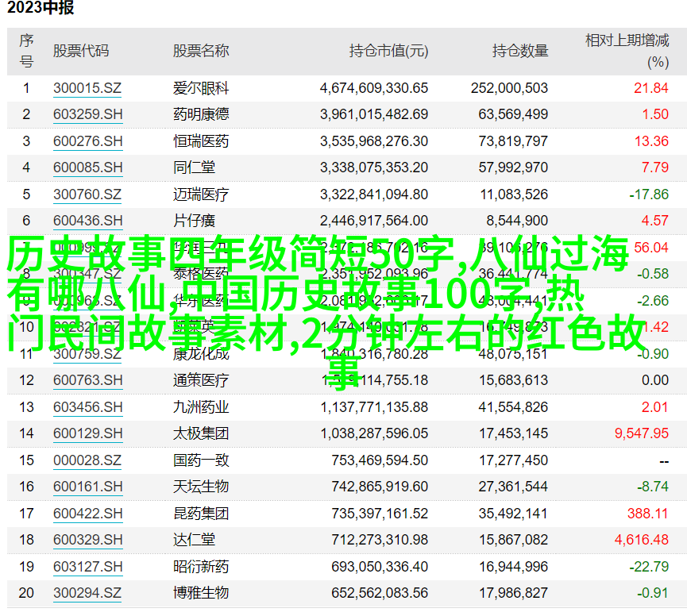This screenshot has height=616, width=687.
Task: Select market value 3,961,015,482.69
Action: tap(374, 115)
